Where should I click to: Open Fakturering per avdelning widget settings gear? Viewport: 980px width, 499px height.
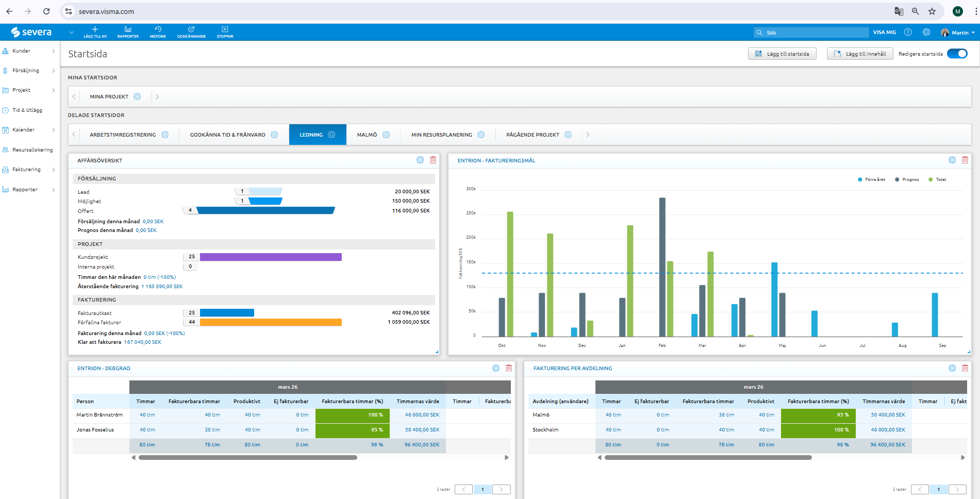pos(952,368)
